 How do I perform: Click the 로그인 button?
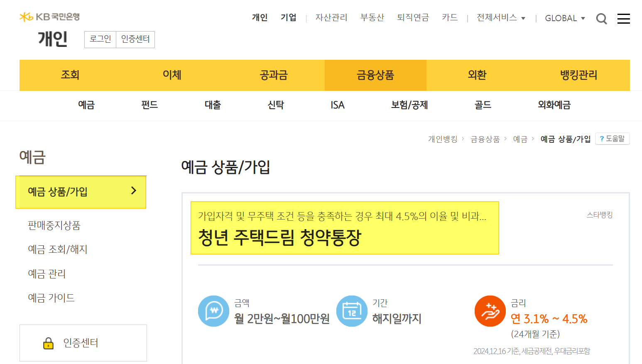pyautogui.click(x=100, y=39)
